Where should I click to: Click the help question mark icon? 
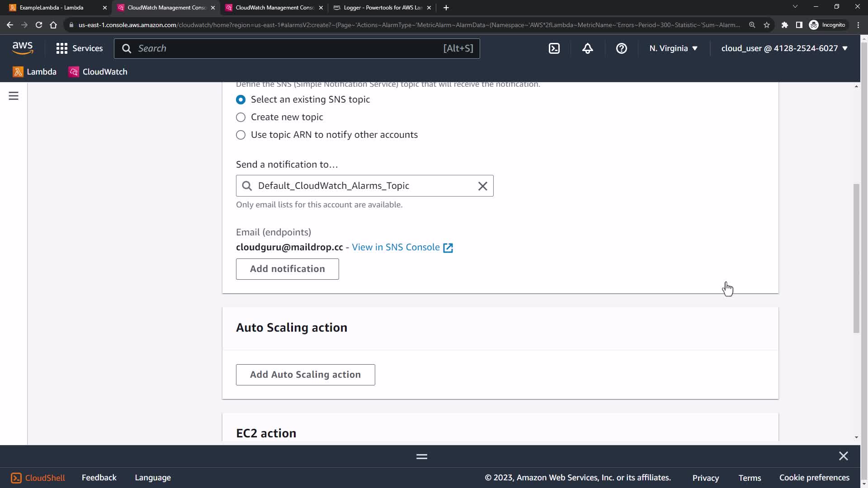pos(622,48)
